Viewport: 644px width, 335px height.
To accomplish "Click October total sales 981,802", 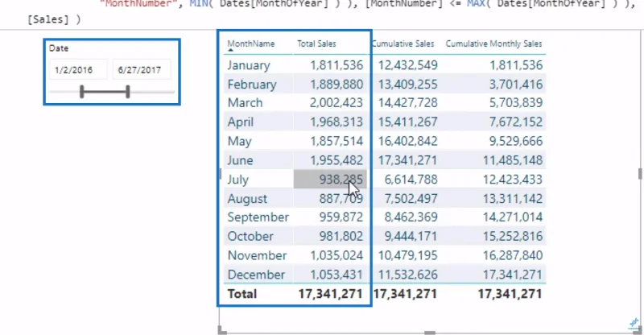I will [341, 236].
